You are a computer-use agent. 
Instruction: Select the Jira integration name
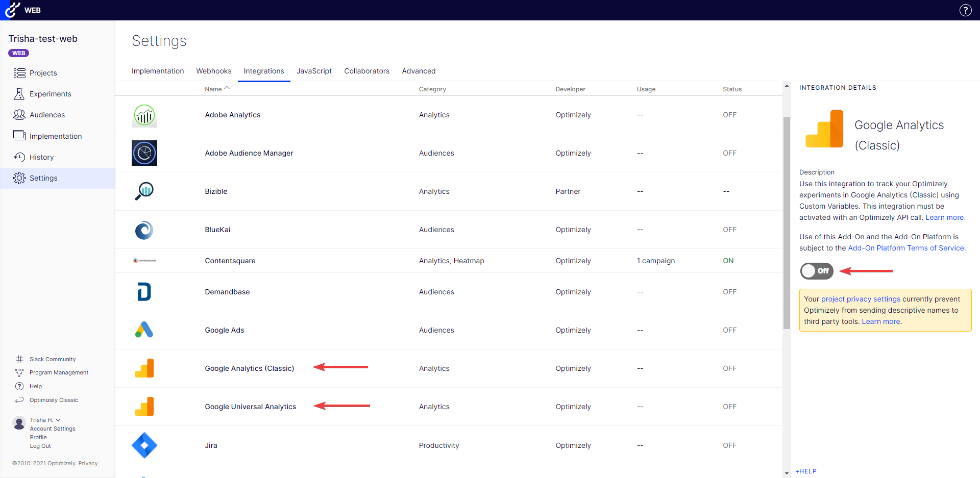coord(211,445)
